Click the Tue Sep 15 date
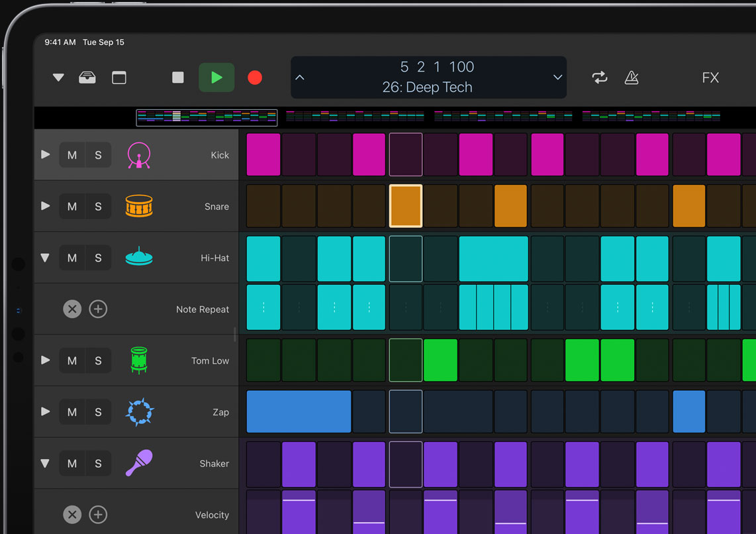The height and width of the screenshot is (534, 756). click(104, 42)
